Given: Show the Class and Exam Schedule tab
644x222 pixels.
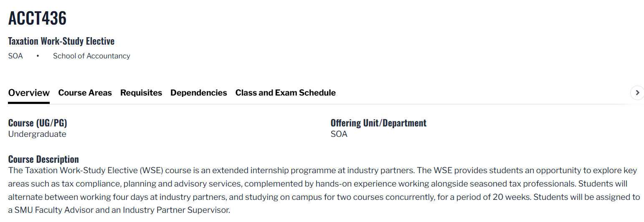Looking at the screenshot, I should coord(285,93).
